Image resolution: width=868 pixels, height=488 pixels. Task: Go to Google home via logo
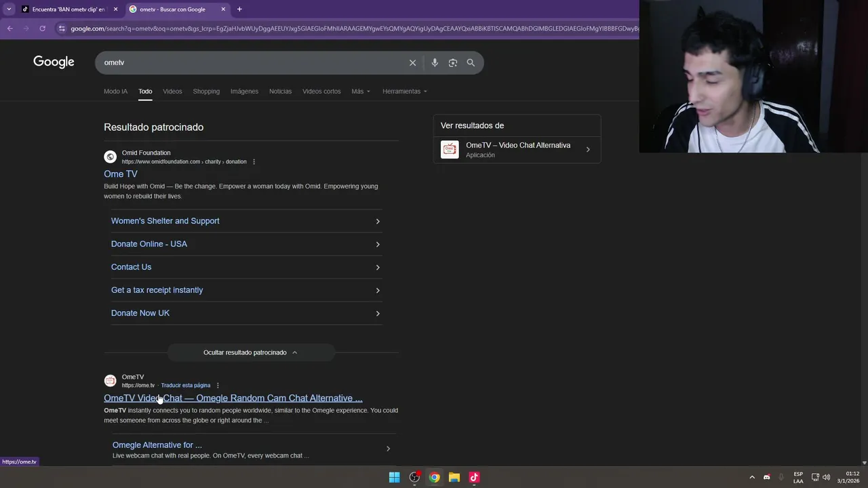(54, 62)
